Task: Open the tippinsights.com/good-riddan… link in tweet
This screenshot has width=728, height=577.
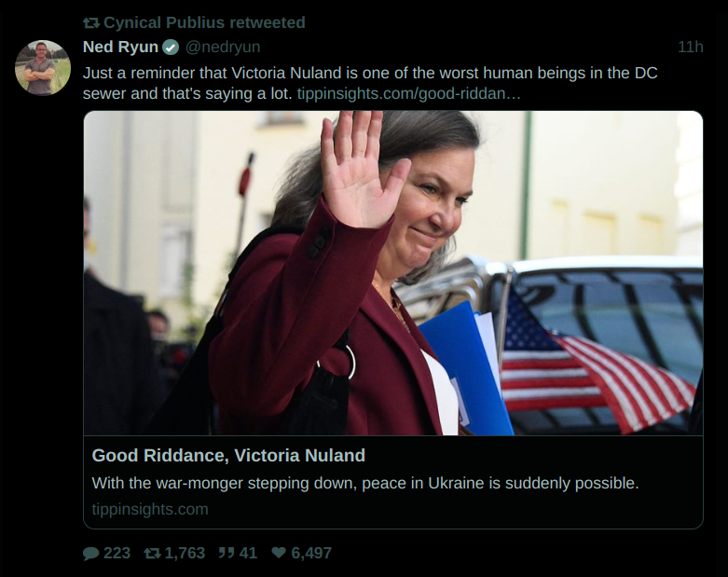Action: coord(408,94)
